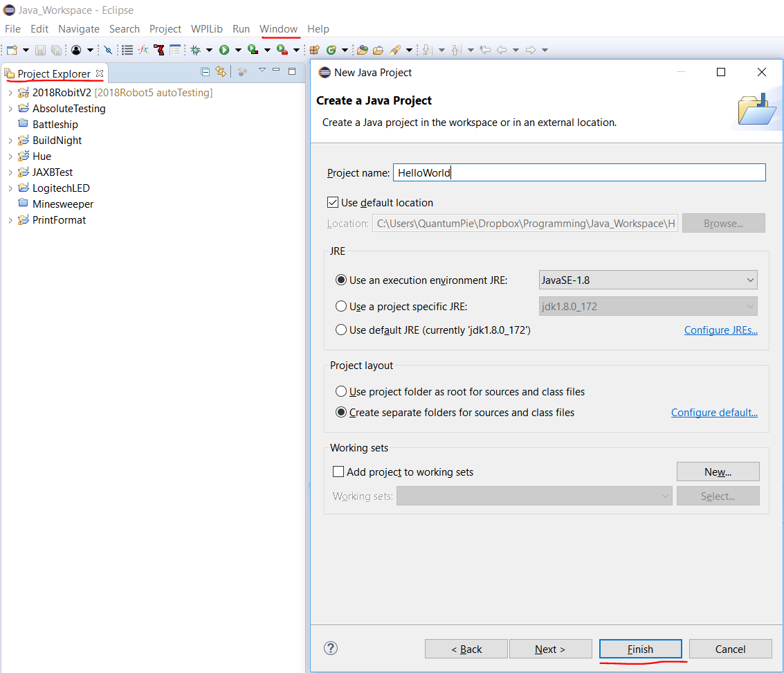The height and width of the screenshot is (673, 784).
Task: Open the Run menu
Action: (241, 29)
